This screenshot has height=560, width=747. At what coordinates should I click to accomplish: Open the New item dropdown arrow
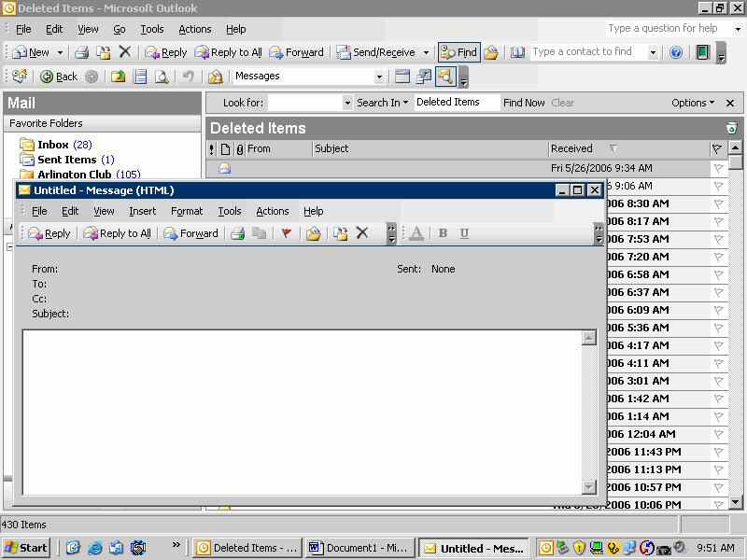(x=60, y=52)
